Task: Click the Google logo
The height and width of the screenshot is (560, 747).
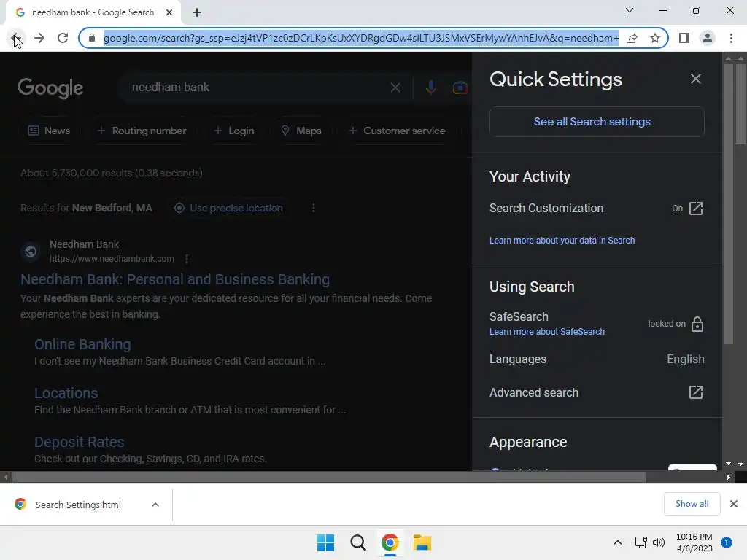Action: click(50, 88)
